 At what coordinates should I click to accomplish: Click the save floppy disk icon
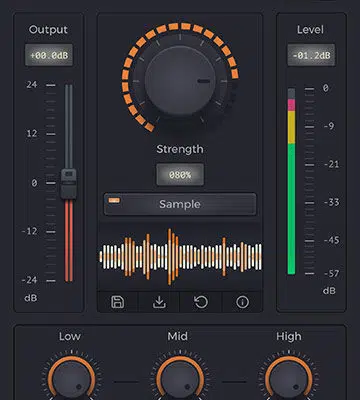tap(117, 302)
